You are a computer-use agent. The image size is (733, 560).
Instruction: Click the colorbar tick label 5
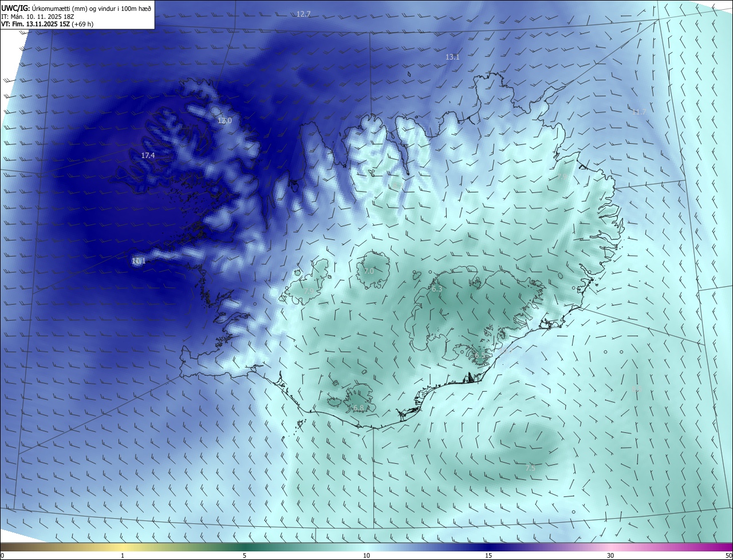(x=245, y=555)
